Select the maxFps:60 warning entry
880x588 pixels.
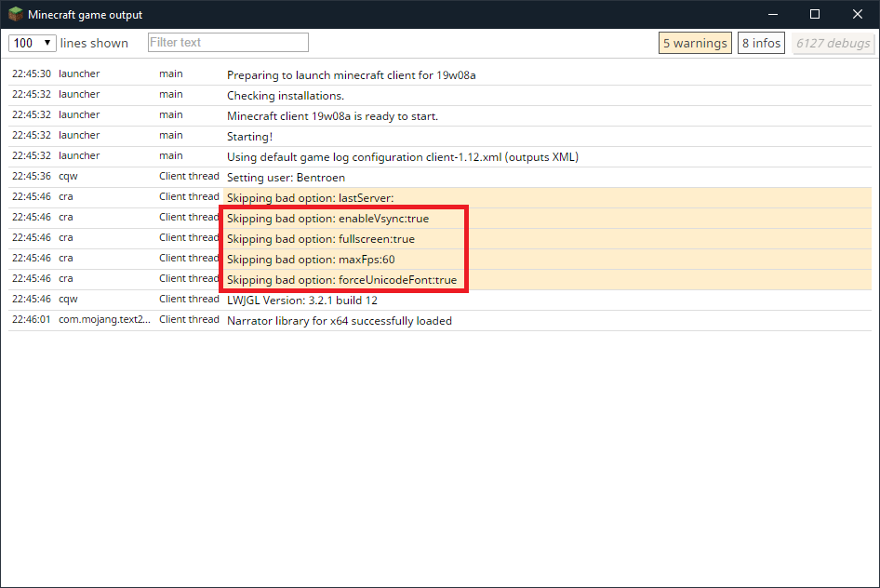[x=311, y=259]
